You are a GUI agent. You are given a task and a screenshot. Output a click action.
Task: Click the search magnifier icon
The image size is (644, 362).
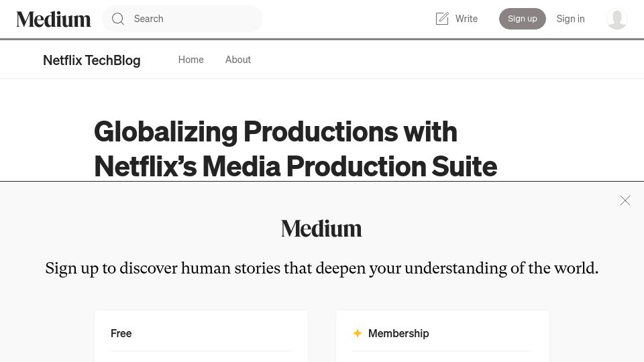click(118, 19)
